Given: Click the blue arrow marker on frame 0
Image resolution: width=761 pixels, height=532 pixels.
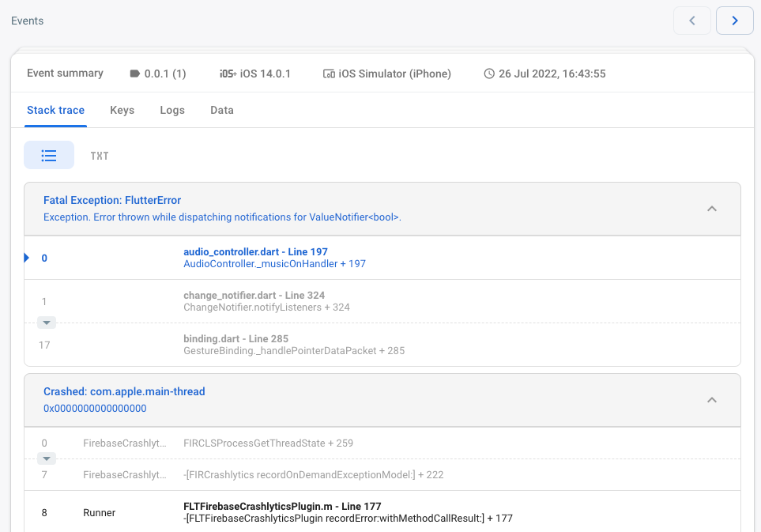Looking at the screenshot, I should click(x=27, y=258).
